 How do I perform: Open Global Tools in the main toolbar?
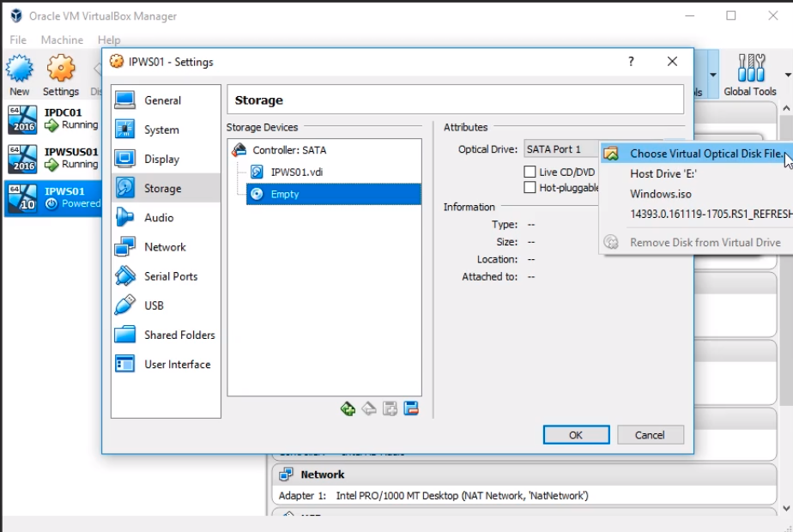[749, 75]
